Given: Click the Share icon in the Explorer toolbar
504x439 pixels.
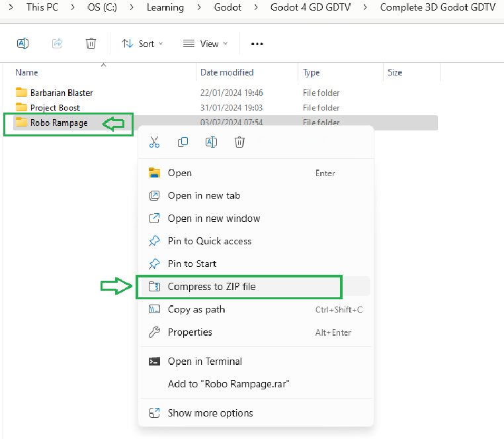Looking at the screenshot, I should [58, 43].
